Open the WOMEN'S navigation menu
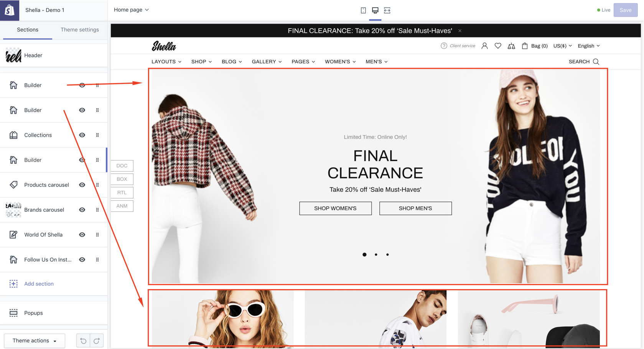The image size is (644, 349). pos(340,62)
